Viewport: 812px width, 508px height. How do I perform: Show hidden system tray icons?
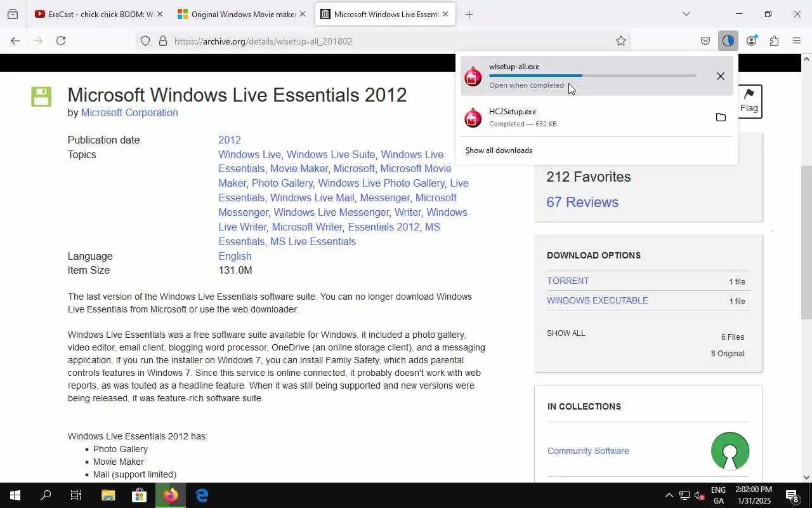pyautogui.click(x=669, y=495)
